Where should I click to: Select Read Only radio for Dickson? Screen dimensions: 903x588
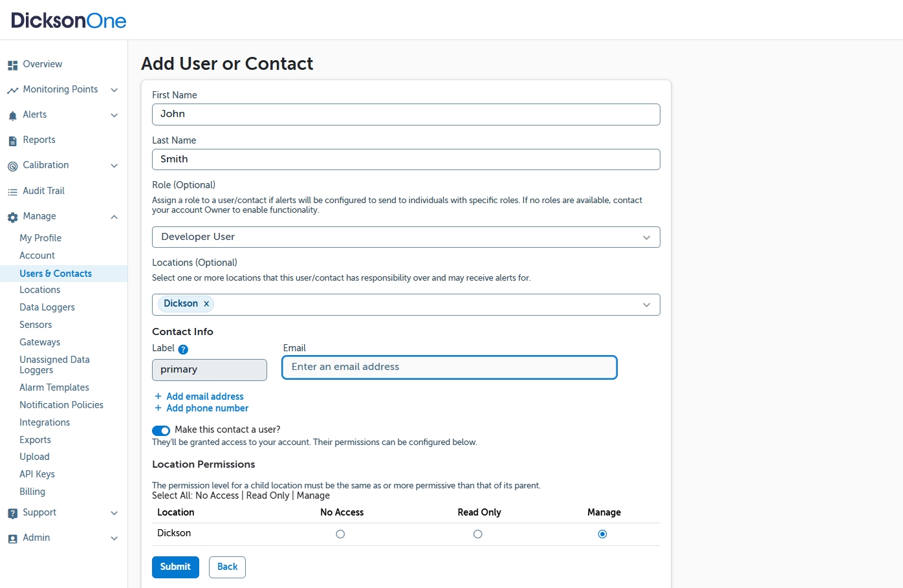(477, 534)
